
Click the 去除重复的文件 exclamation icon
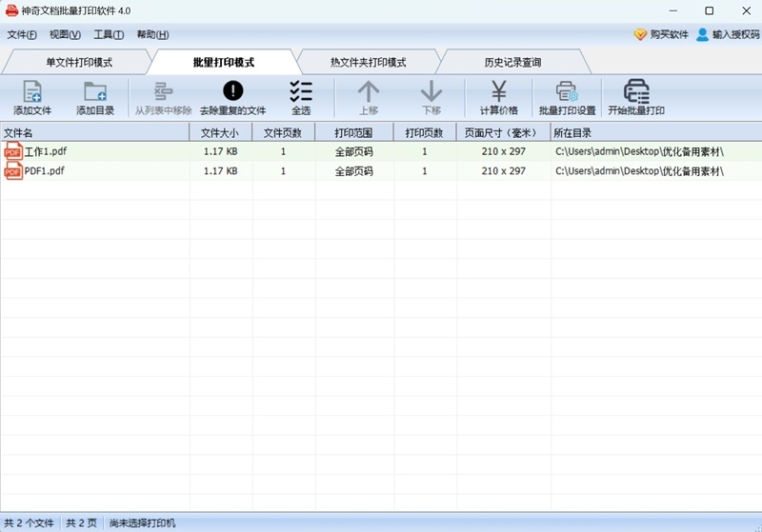[x=232, y=90]
